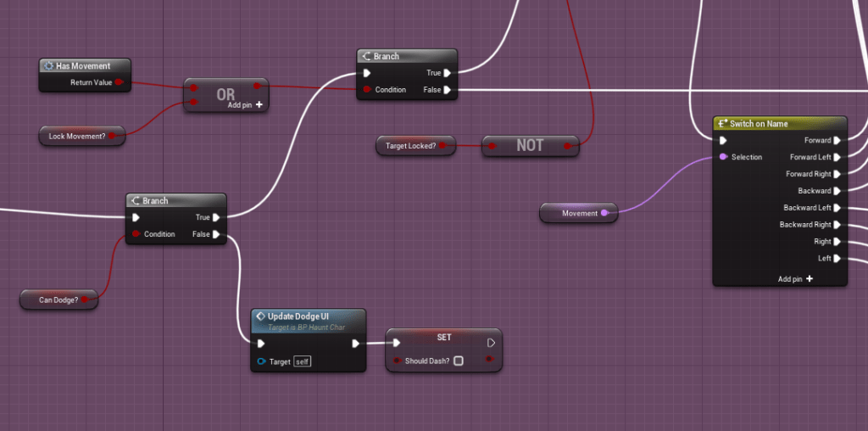Click the Target pin on Update Dodge UI

[x=261, y=361]
